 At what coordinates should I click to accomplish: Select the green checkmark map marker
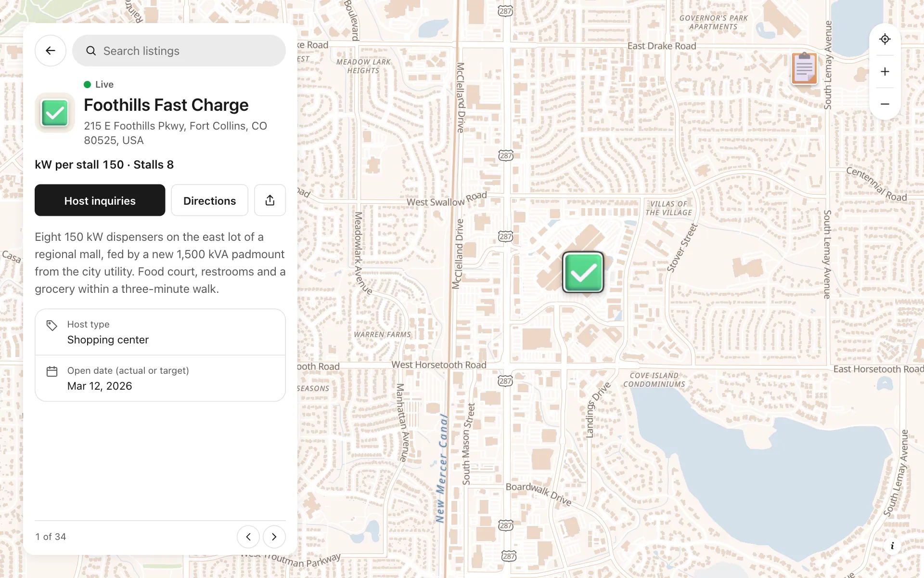[x=583, y=273]
